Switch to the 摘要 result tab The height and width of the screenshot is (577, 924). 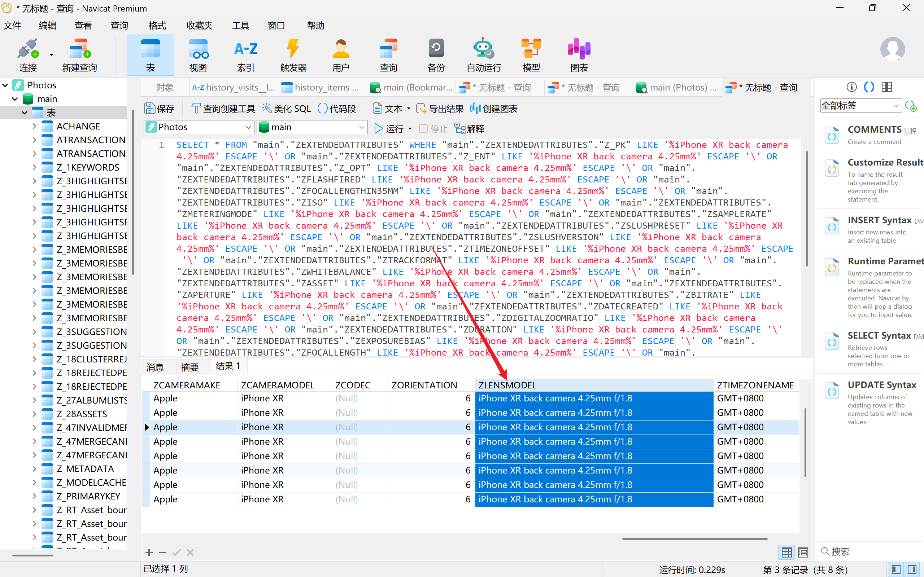tap(189, 367)
